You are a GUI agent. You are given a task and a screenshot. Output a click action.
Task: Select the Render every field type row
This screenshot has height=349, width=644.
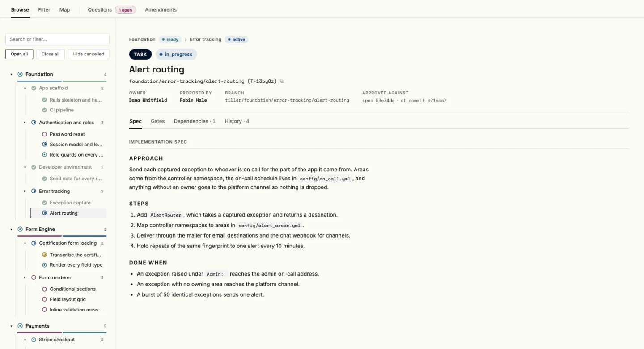pos(68,265)
